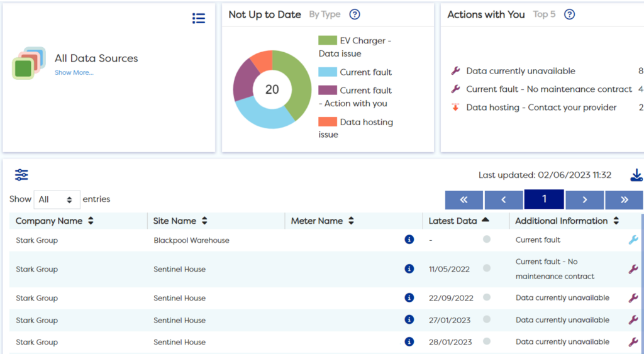Click status dot in 28/01/2023 row
The image size is (644, 354).
(x=487, y=341)
